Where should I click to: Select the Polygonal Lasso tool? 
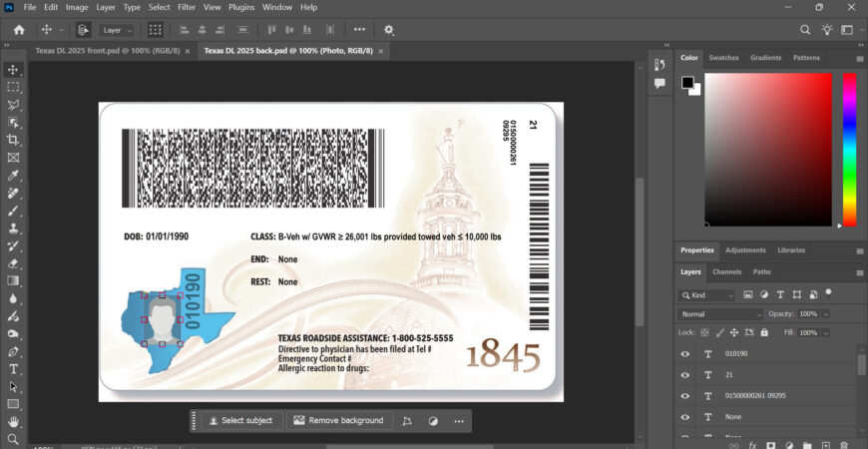pyautogui.click(x=13, y=105)
